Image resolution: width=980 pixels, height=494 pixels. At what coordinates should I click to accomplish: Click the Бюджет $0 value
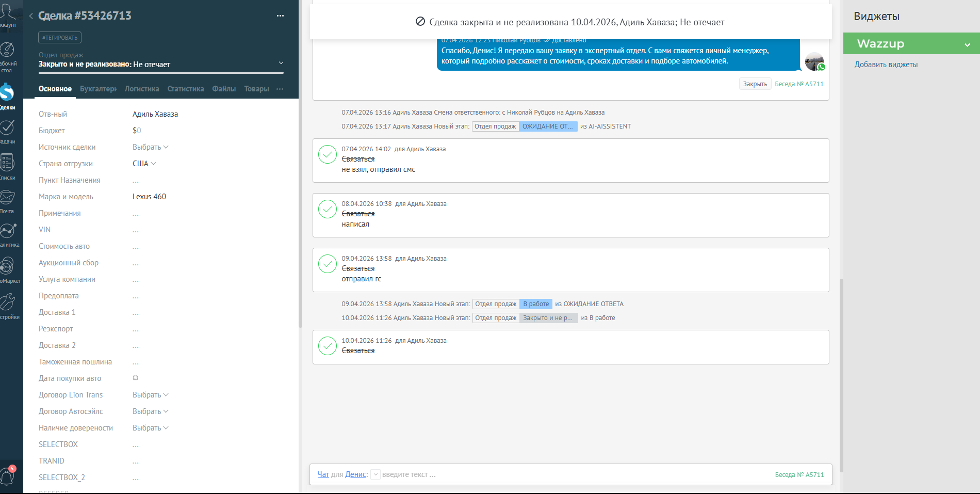point(137,131)
